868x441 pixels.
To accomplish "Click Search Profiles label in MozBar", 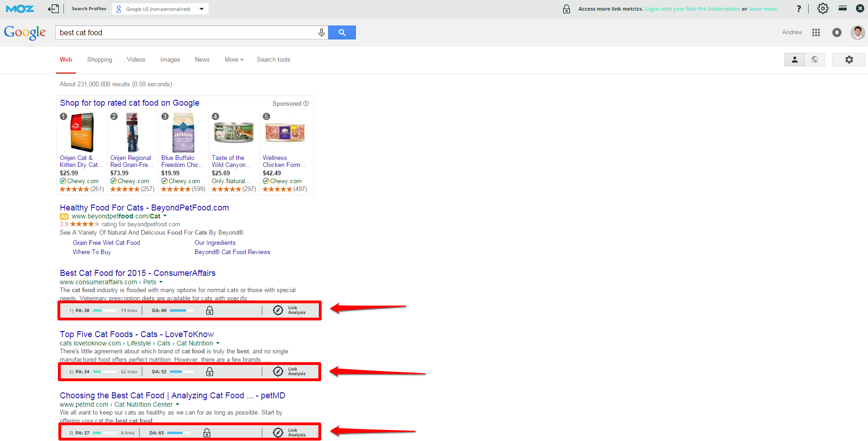I will (89, 9).
